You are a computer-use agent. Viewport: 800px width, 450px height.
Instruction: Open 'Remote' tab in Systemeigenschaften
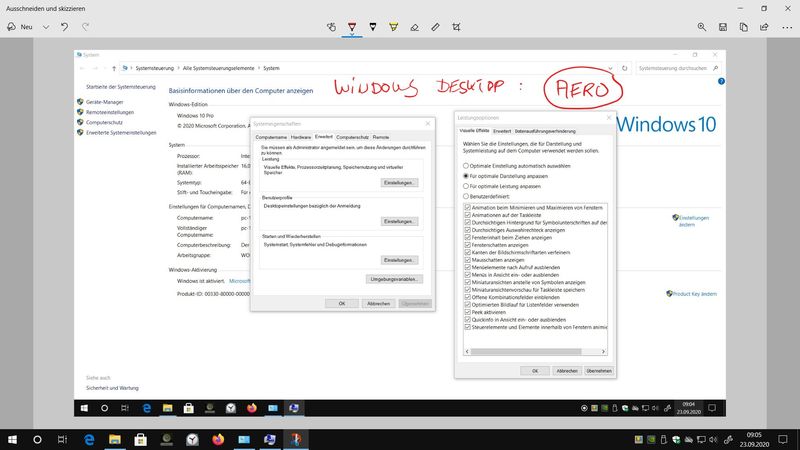pos(381,137)
